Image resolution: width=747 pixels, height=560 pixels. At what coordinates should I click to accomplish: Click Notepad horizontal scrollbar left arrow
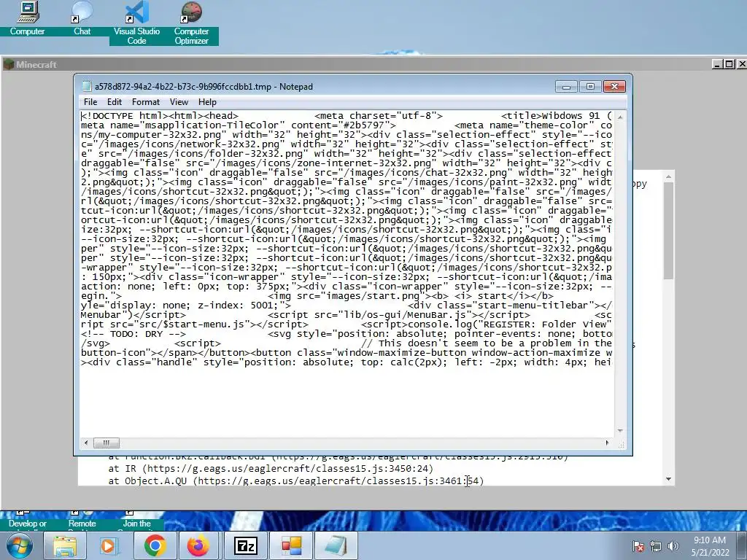click(x=86, y=443)
